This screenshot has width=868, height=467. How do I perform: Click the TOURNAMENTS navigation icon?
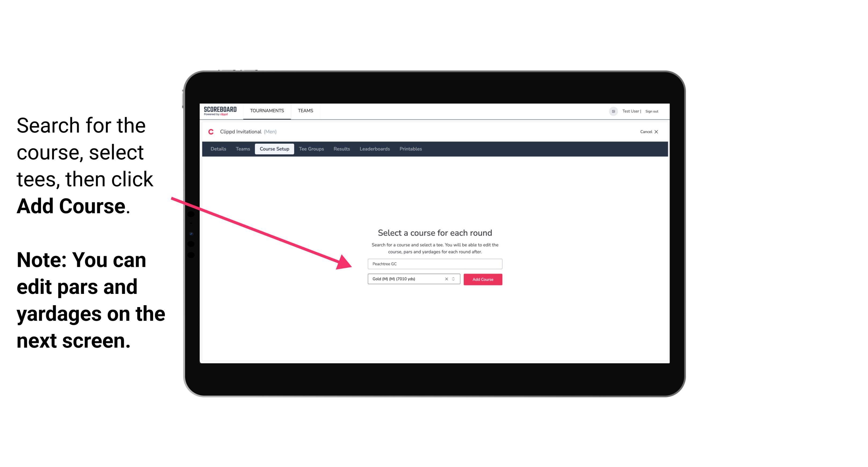[267, 110]
